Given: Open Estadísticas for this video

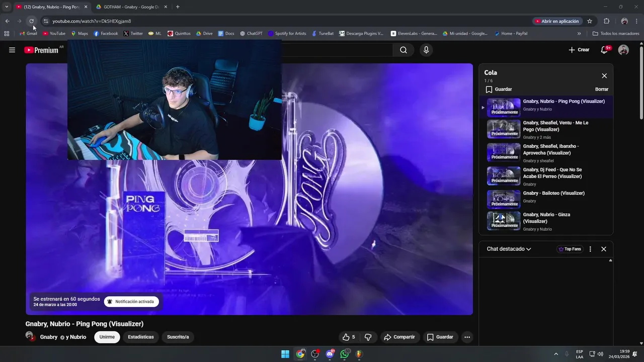Looking at the screenshot, I should [141, 337].
